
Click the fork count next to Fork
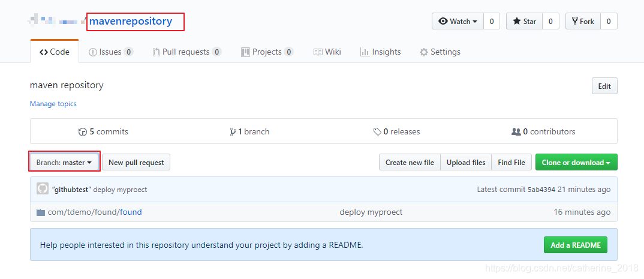pyautogui.click(x=609, y=22)
